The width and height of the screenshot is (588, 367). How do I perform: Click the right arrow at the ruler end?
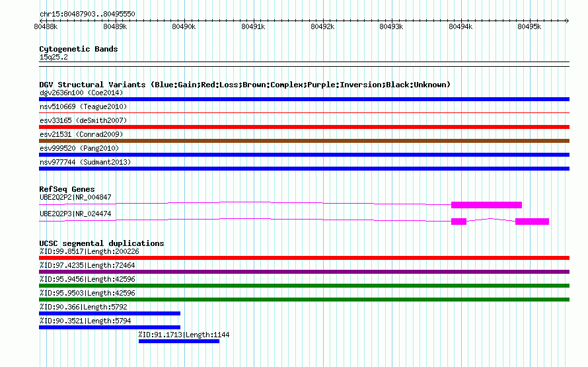567,20
